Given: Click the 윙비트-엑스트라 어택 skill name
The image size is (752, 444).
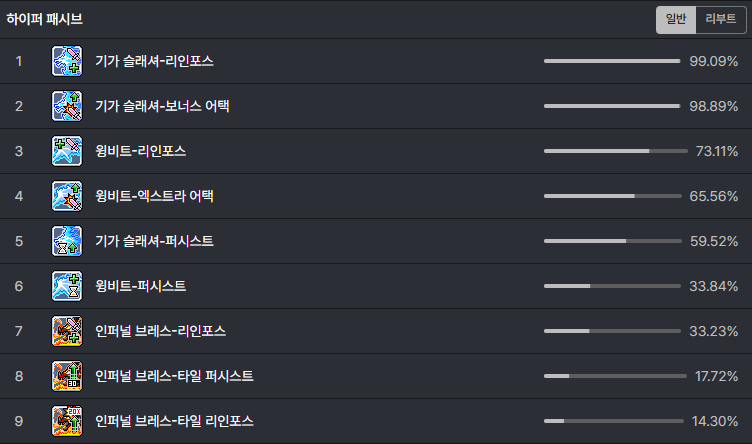Looking at the screenshot, I should [x=154, y=196].
